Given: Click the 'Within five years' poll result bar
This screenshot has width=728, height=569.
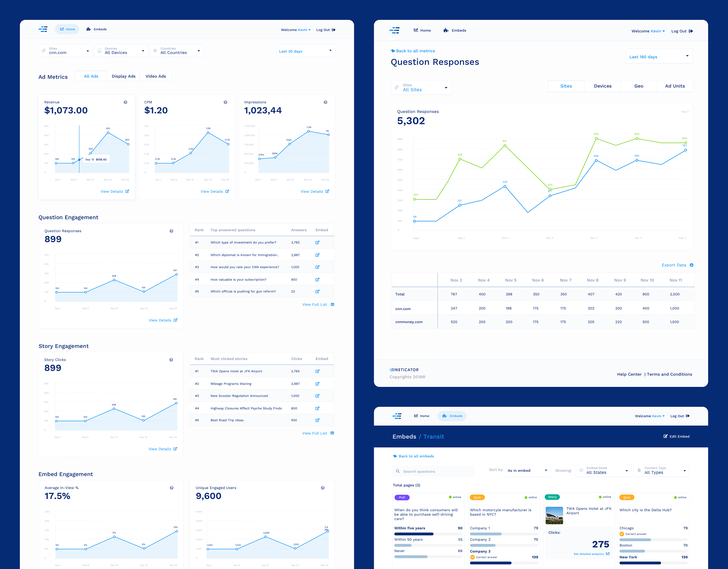Looking at the screenshot, I should (428, 534).
